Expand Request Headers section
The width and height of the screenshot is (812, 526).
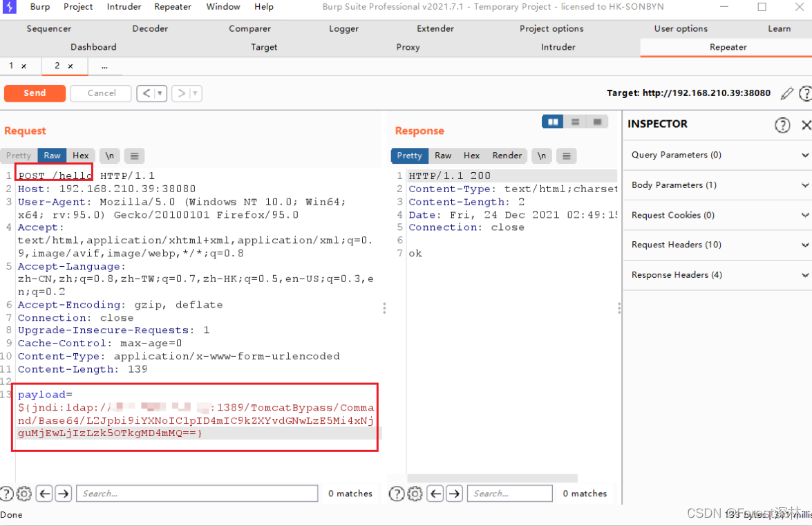click(718, 245)
